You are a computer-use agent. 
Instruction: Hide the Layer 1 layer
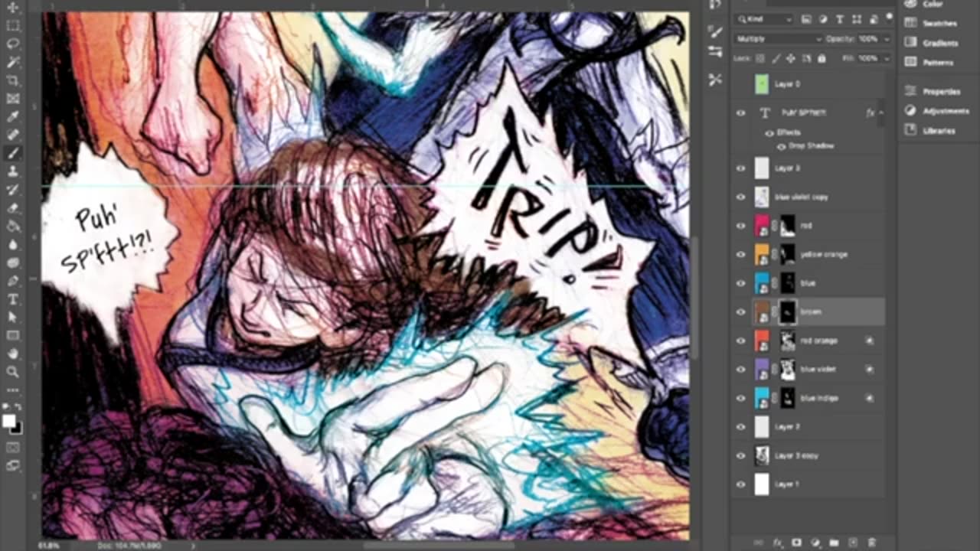coord(740,484)
